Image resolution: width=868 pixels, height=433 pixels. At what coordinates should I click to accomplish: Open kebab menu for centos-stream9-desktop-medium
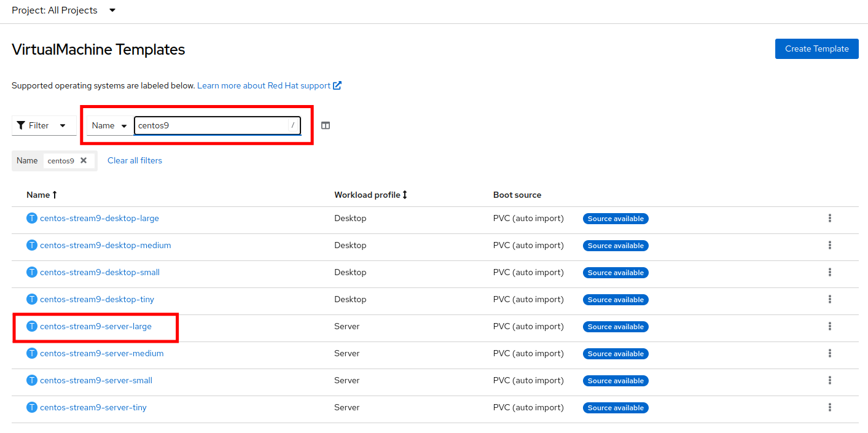pyautogui.click(x=829, y=245)
